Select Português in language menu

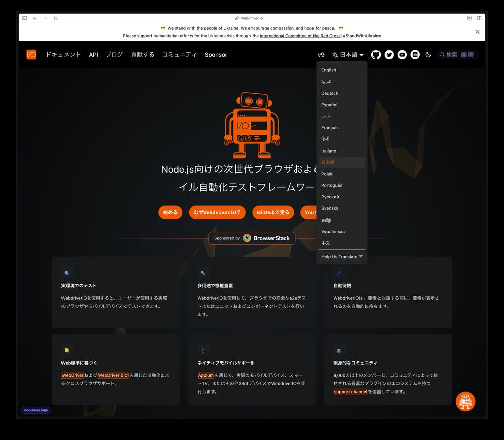coord(342,185)
